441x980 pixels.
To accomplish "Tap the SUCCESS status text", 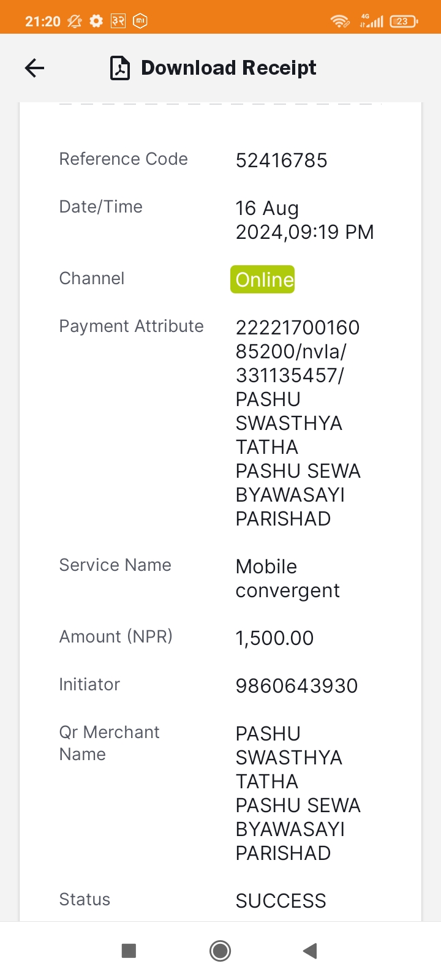I will 281,901.
